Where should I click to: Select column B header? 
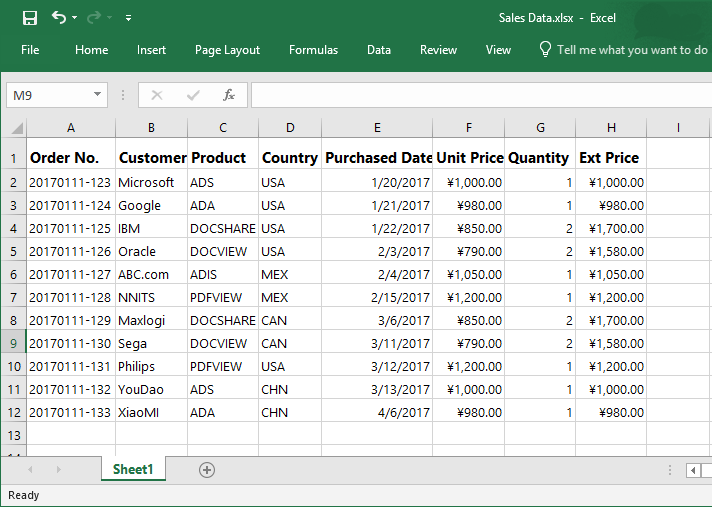click(x=151, y=128)
